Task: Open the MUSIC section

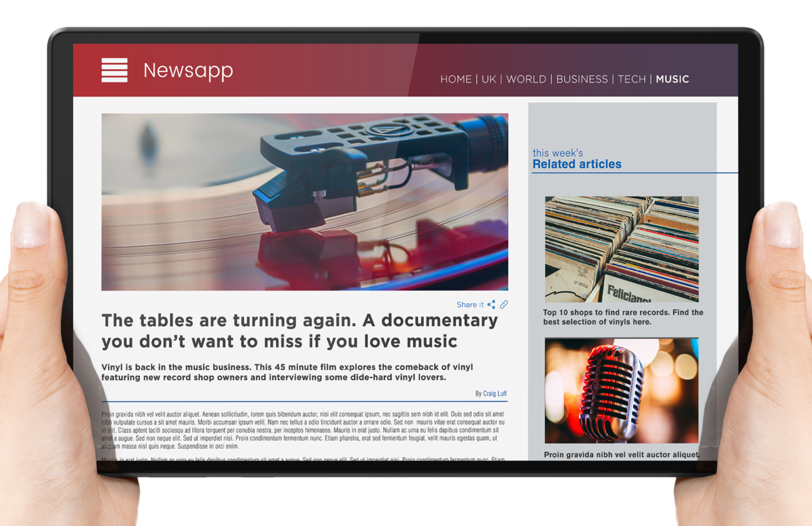Action: click(x=672, y=79)
